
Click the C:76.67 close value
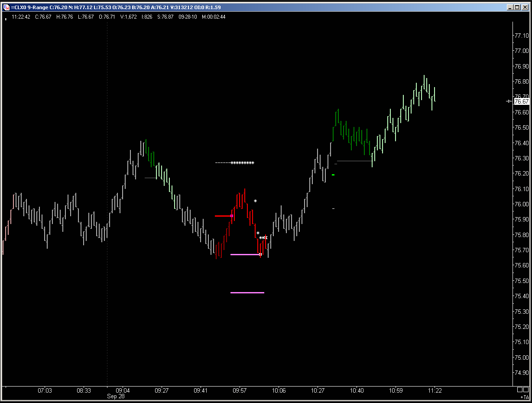coord(43,17)
